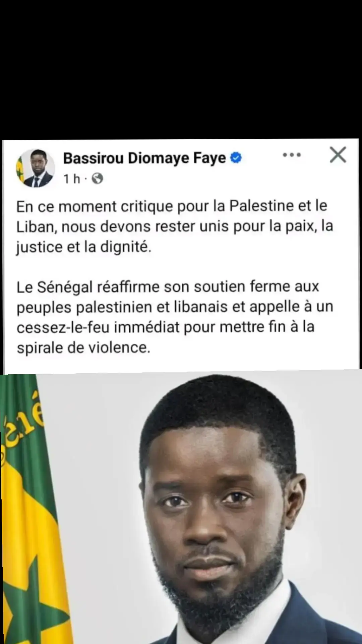Open the three-dot post options menu
The width and height of the screenshot is (362, 644).
292,155
